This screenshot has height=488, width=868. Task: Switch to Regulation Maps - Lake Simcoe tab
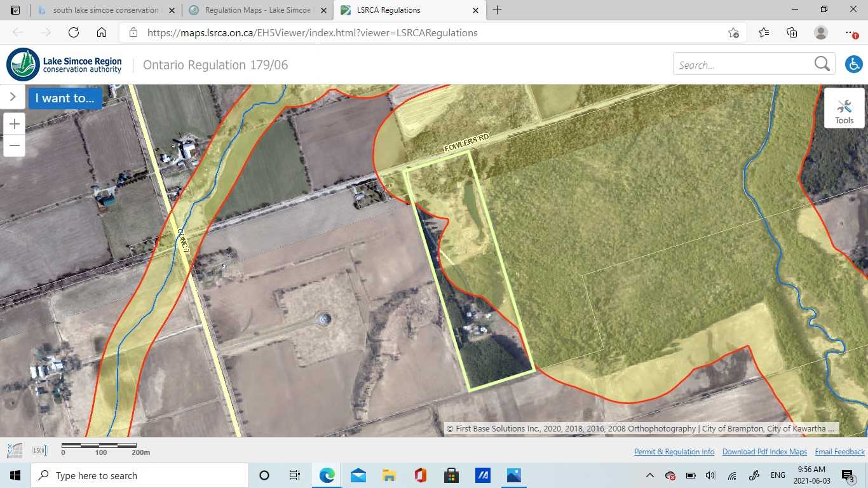[257, 10]
